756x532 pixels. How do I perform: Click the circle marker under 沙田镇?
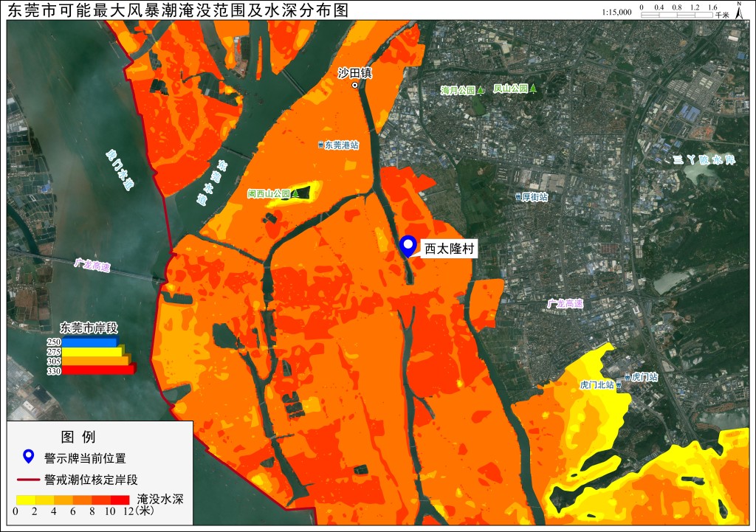coord(355,86)
